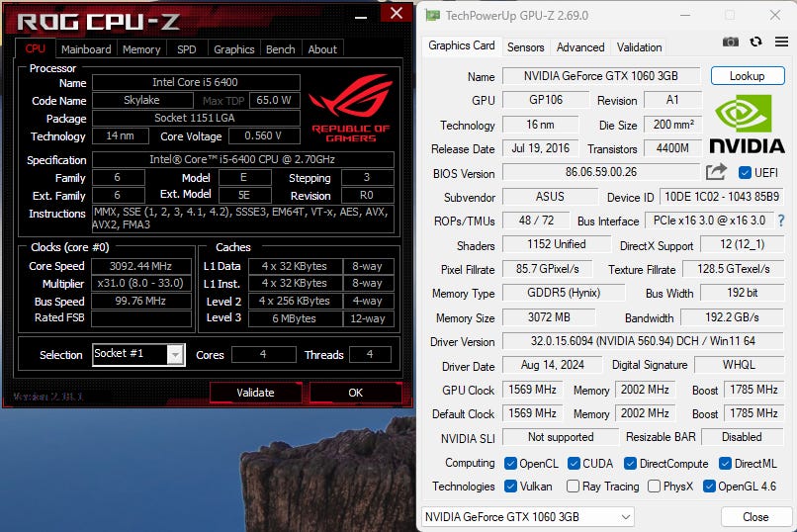Click the Max TDP value 65.0 W
Image resolution: width=797 pixels, height=532 pixels.
[274, 100]
